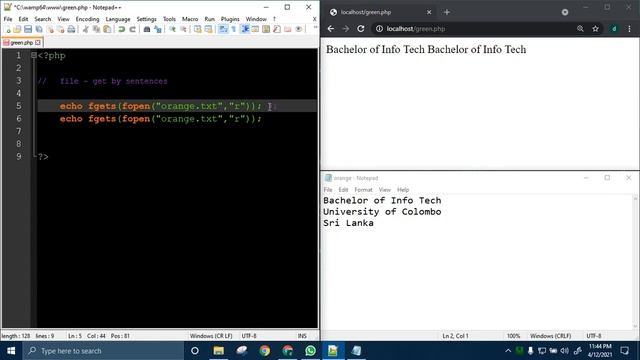Click the Chrome forward arrow
The image size is (640, 360).
coord(346,29)
